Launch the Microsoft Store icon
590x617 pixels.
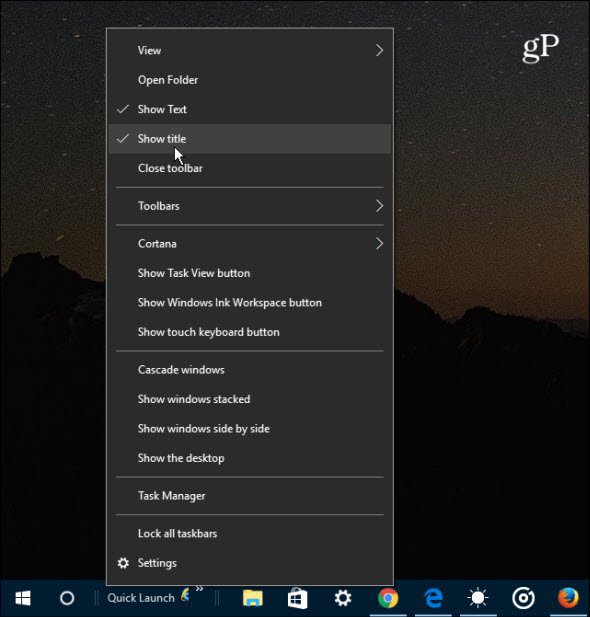298,599
